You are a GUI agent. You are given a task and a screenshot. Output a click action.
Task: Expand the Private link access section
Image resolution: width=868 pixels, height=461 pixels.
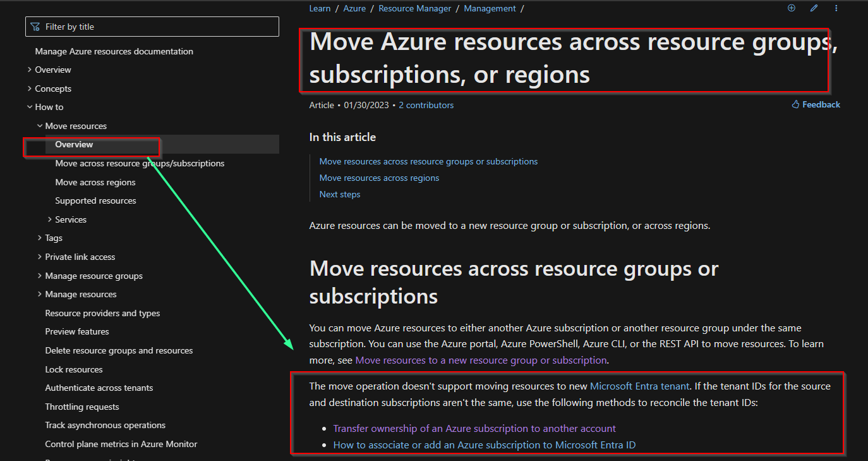pyautogui.click(x=39, y=257)
